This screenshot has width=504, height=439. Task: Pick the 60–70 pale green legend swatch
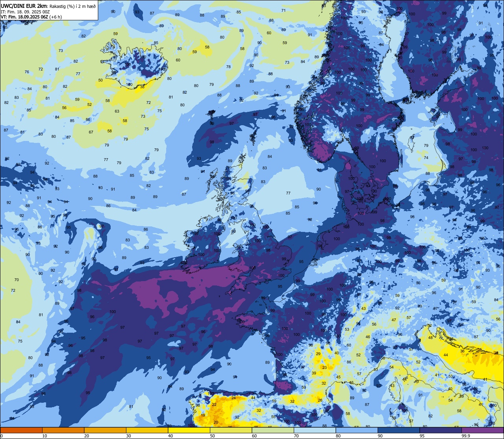(273, 430)
